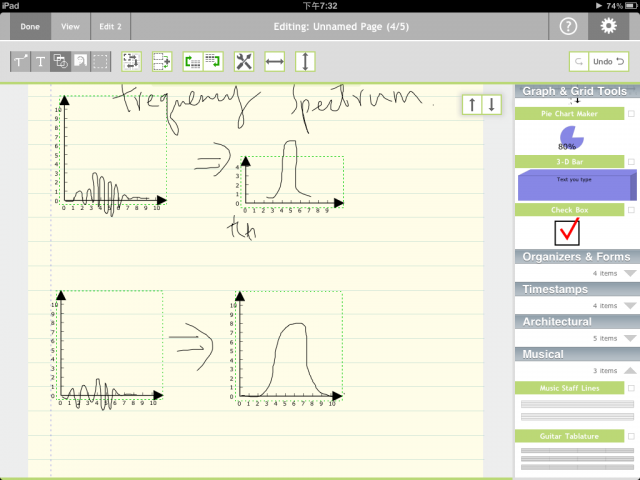Tap the status bar clock 7:32
The width and height of the screenshot is (640, 480).
tap(320, 6)
